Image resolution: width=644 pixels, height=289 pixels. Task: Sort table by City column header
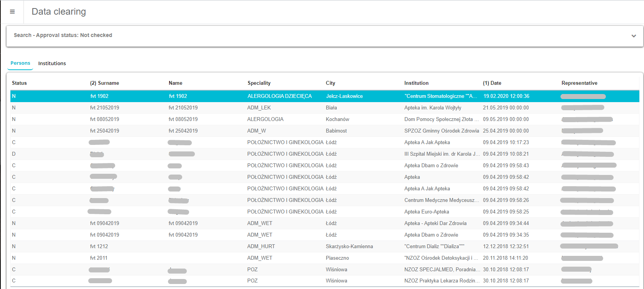[x=330, y=83]
